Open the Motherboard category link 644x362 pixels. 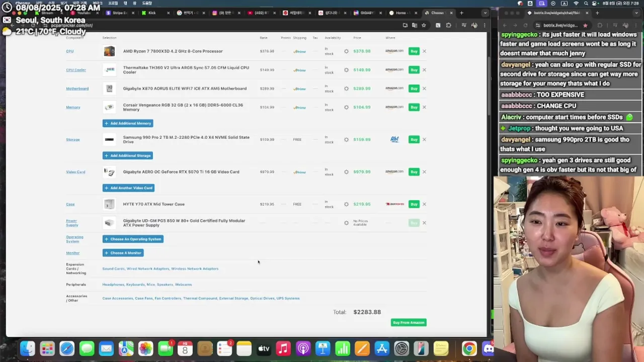pyautogui.click(x=77, y=88)
